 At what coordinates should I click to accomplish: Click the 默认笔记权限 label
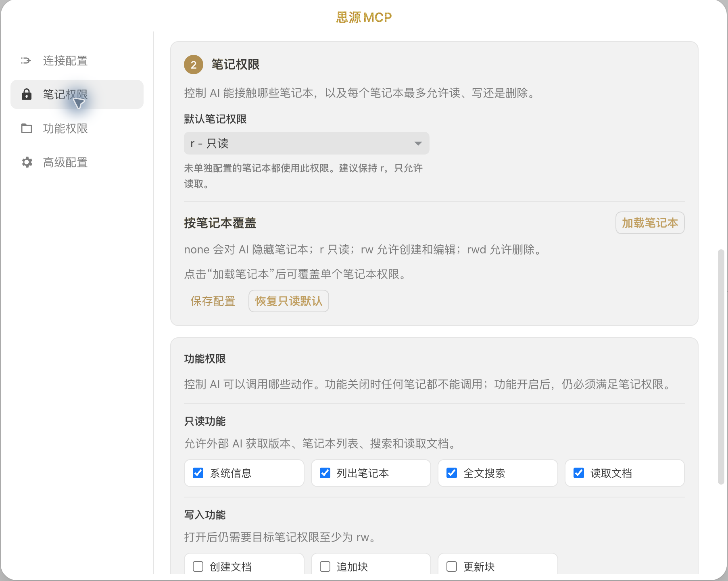coord(215,119)
